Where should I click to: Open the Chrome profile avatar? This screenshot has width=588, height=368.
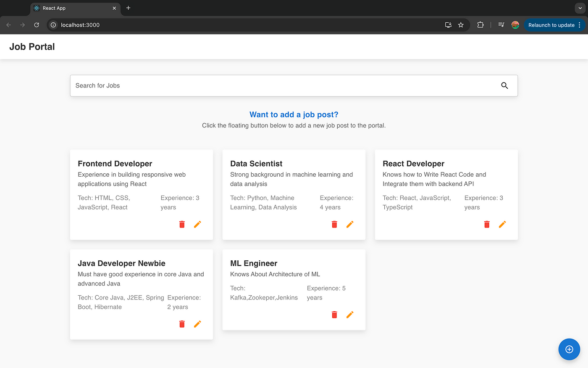(515, 25)
